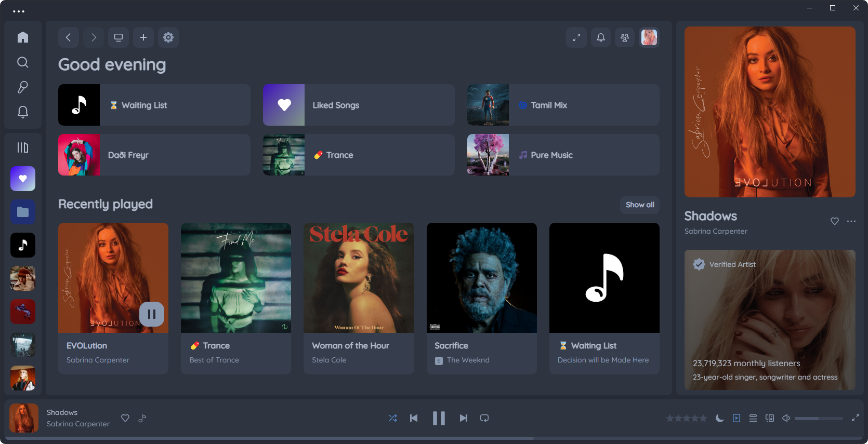Viewport: 868px width, 444px height.
Task: Open the Liked Songs shortcut card
Action: click(x=359, y=105)
